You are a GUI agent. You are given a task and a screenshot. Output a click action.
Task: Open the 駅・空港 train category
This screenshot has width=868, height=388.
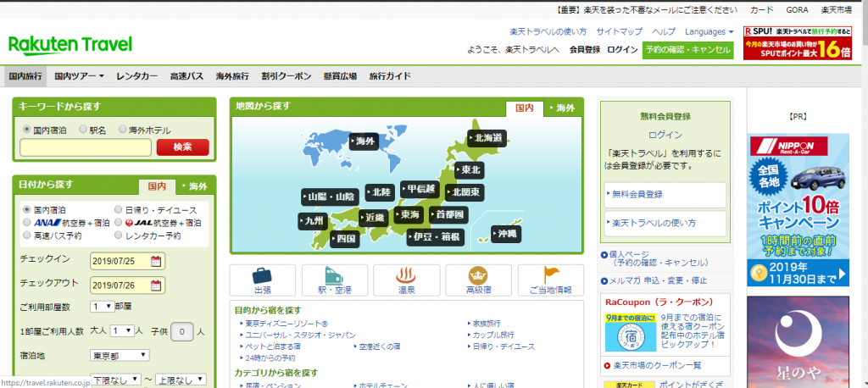click(334, 280)
